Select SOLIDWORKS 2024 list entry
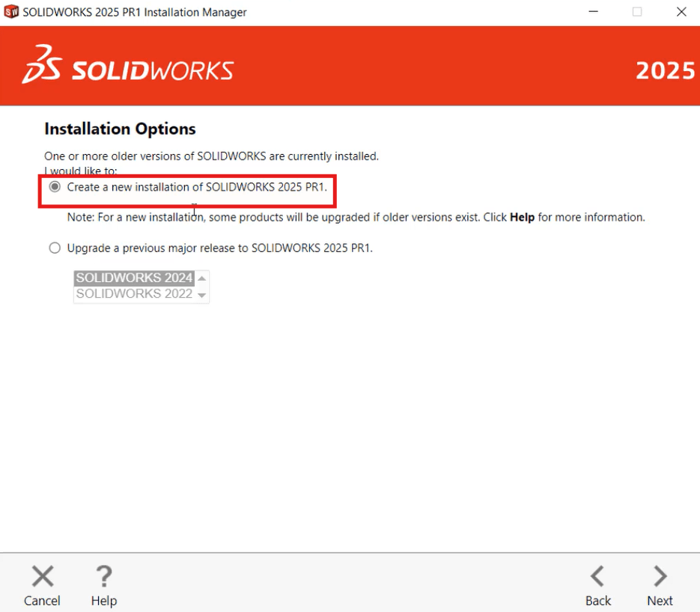The width and height of the screenshot is (700, 612). [x=133, y=277]
